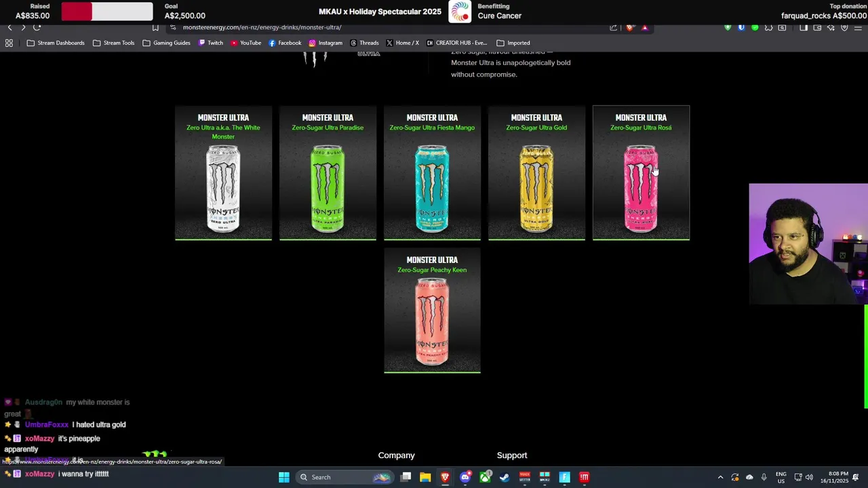Go back with the browser back arrow
Viewport: 868px width, 488px height.
[x=9, y=28]
